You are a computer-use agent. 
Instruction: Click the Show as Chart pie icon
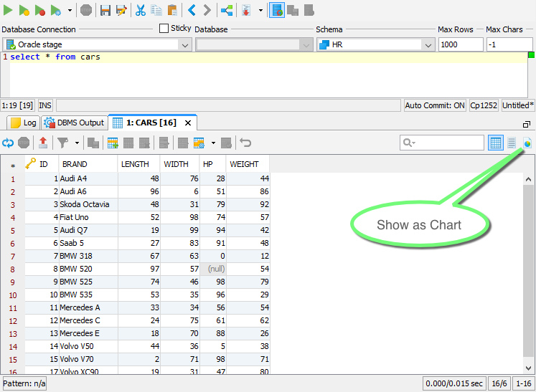tap(528, 143)
